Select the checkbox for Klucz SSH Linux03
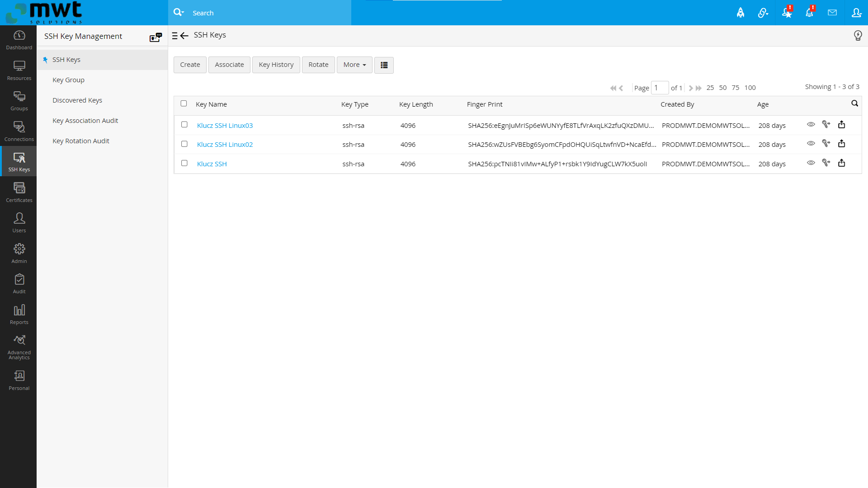 point(184,124)
